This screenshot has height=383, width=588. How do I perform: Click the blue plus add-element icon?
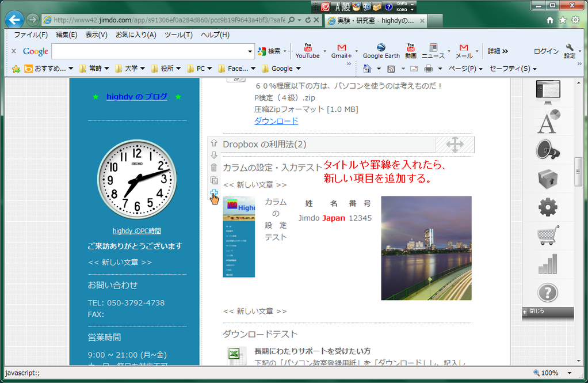click(214, 193)
